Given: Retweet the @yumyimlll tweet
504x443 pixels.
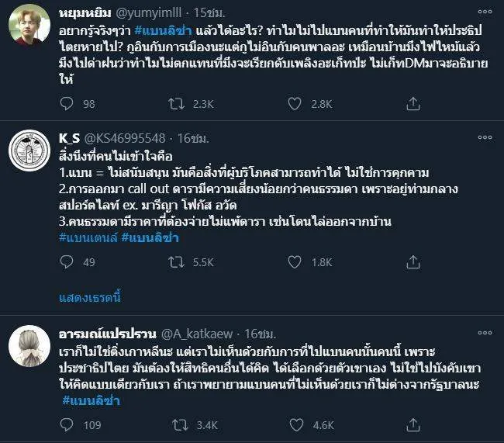Looking at the screenshot, I should (x=179, y=103).
